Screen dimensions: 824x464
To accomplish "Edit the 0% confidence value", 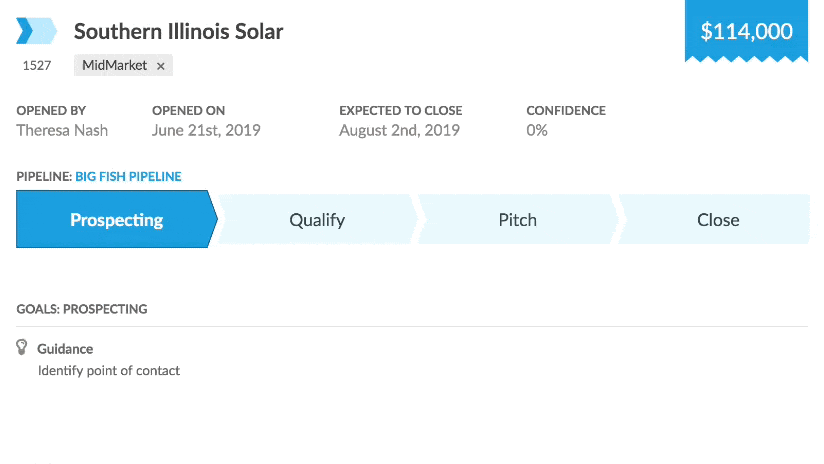I will [537, 130].
